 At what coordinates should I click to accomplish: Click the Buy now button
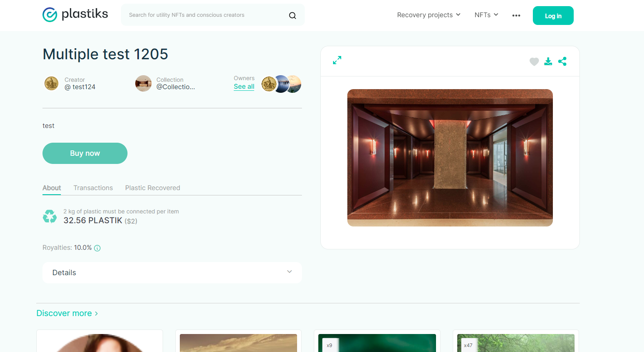tap(85, 153)
